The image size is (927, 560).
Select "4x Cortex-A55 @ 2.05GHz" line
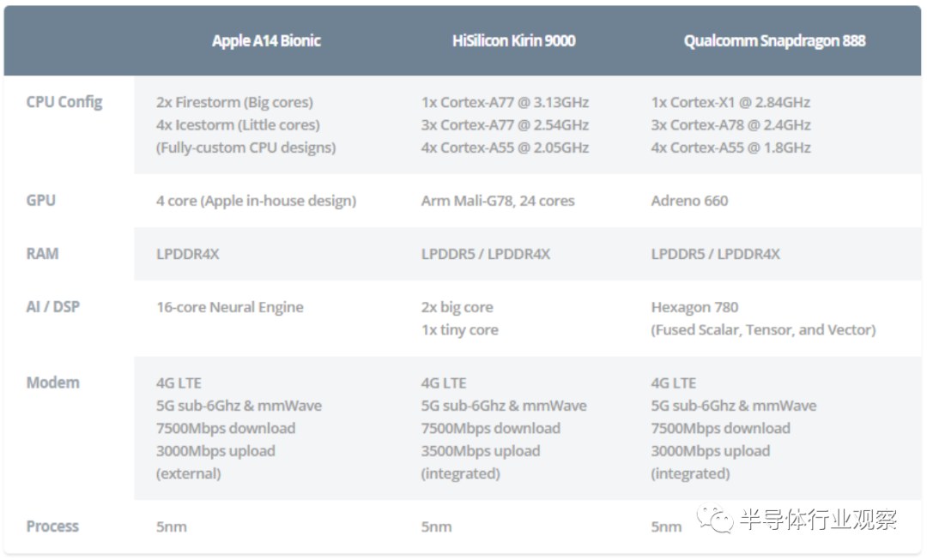pos(505,148)
